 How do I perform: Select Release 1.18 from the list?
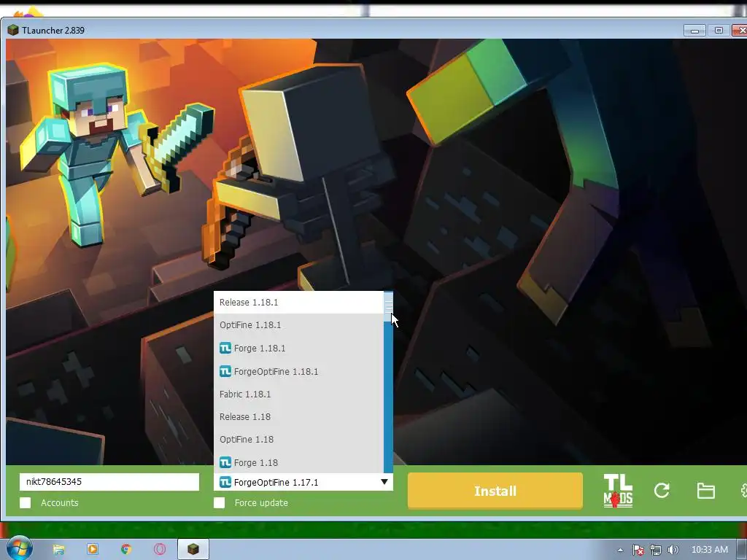[x=298, y=416]
